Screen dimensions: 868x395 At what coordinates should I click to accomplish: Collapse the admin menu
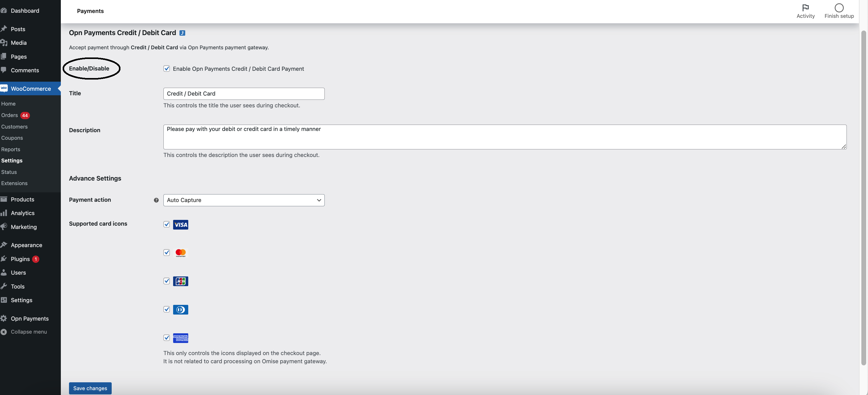click(x=29, y=332)
